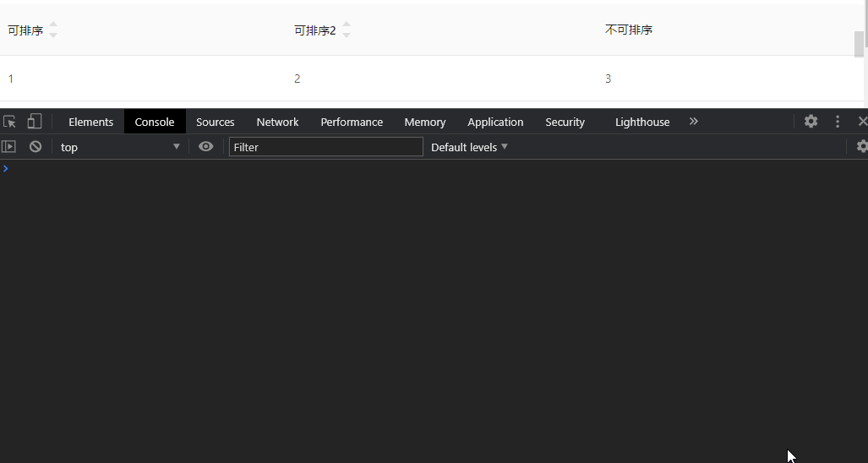Show the console sidebar icon
868x463 pixels.
[x=8, y=147]
